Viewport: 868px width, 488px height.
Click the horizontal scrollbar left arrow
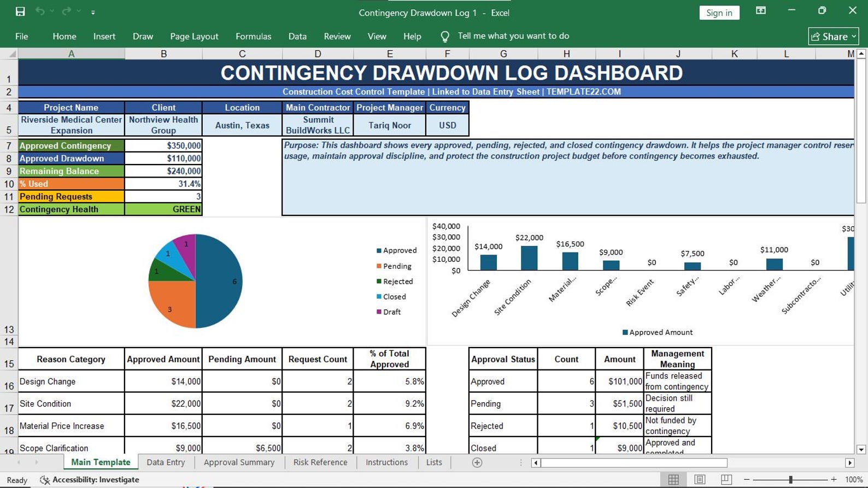point(536,463)
